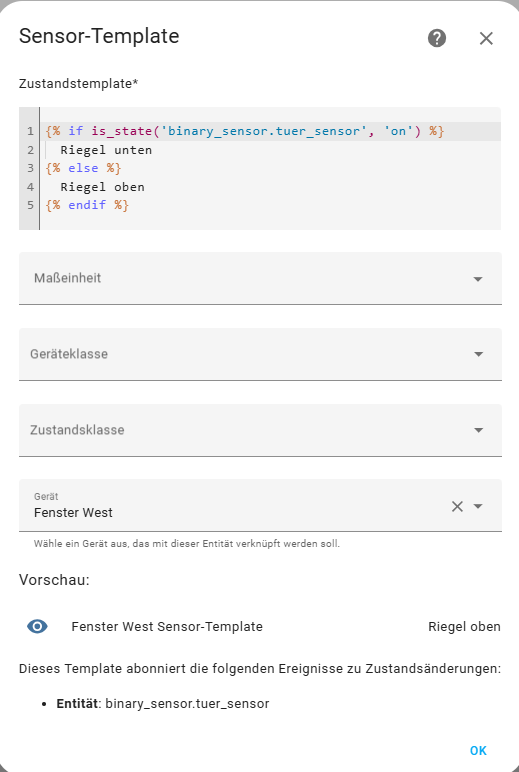The width and height of the screenshot is (519, 772).
Task: Close the Sensor-Template dialog
Action: pyautogui.click(x=486, y=38)
